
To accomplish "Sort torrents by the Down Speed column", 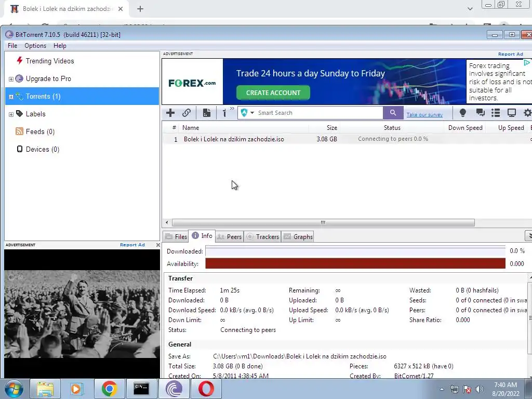I will coord(465,128).
